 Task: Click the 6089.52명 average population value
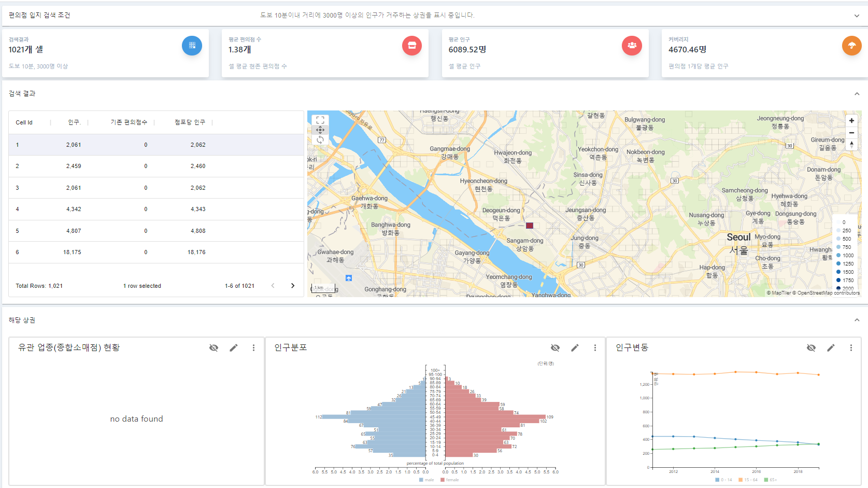[467, 49]
